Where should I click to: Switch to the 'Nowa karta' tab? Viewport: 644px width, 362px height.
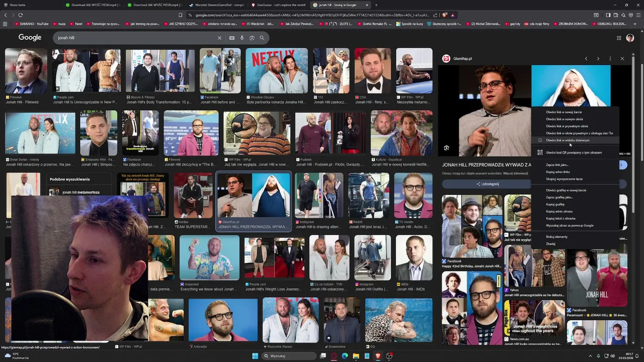pyautogui.click(x=30, y=5)
